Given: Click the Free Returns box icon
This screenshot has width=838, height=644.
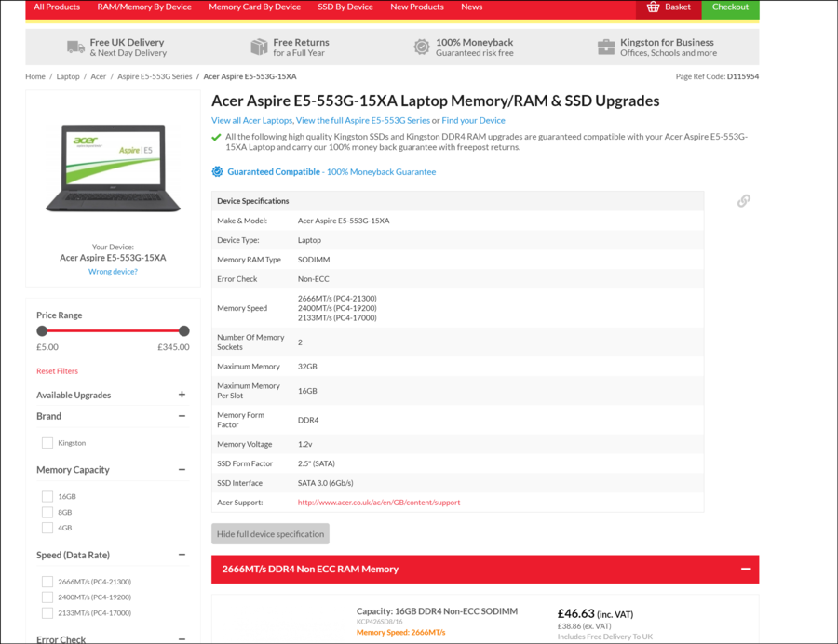Looking at the screenshot, I should (259, 47).
